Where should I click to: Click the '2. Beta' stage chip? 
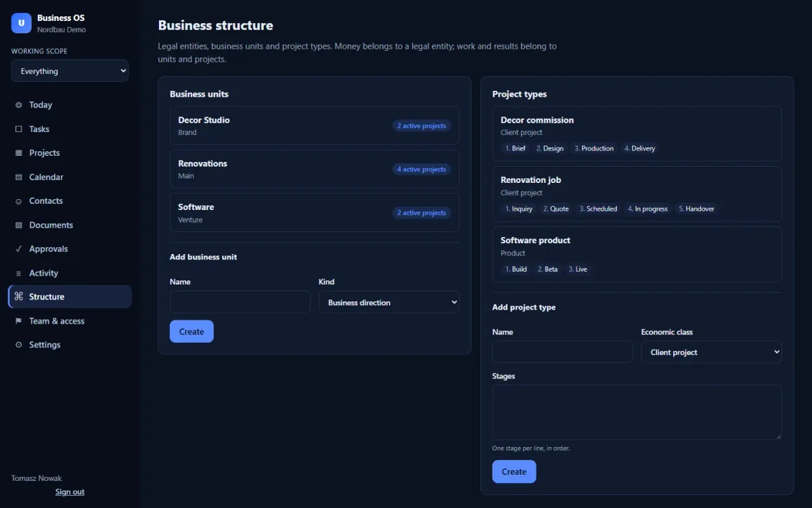click(547, 269)
